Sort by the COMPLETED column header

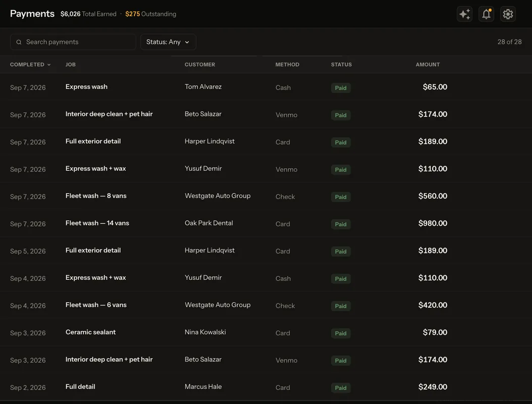[30, 65]
